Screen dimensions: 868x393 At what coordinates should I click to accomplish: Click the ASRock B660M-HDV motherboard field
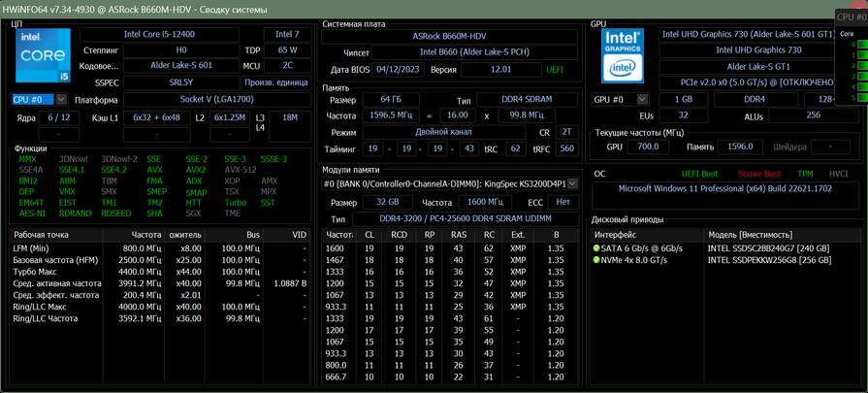(449, 37)
